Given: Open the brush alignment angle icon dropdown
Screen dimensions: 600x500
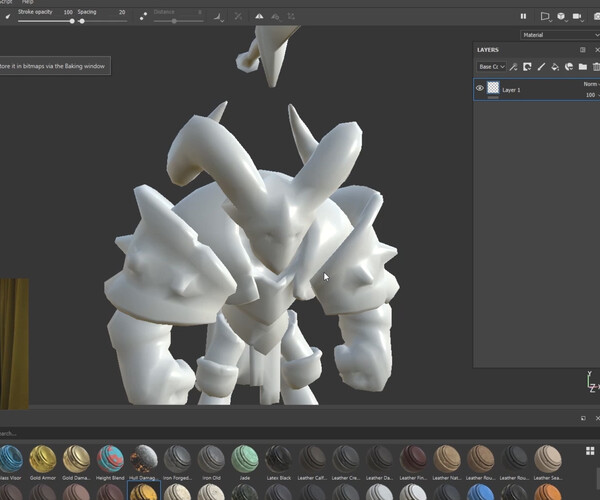Looking at the screenshot, I should tap(218, 16).
